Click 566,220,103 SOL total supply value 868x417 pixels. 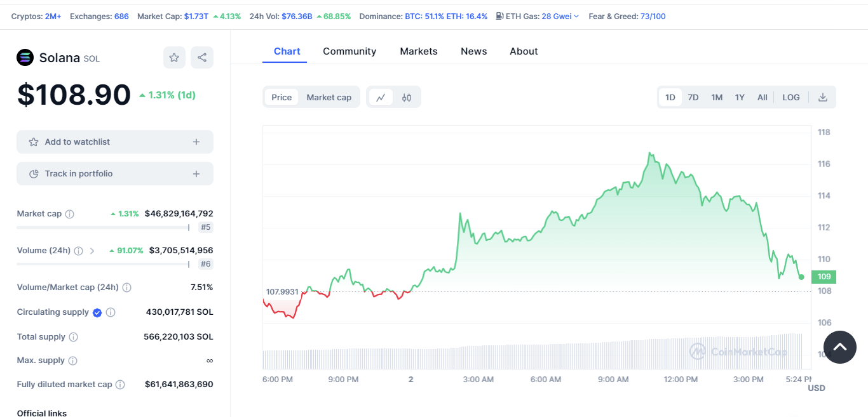tap(179, 337)
